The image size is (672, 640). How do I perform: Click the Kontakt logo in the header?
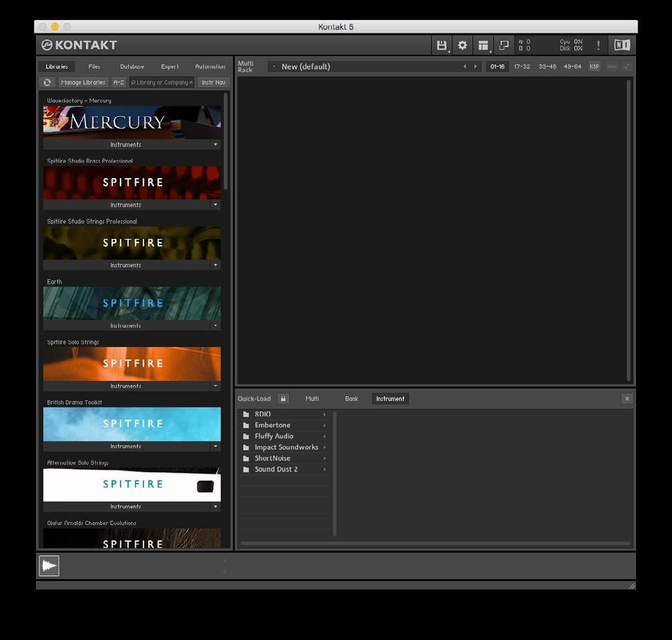point(79,45)
